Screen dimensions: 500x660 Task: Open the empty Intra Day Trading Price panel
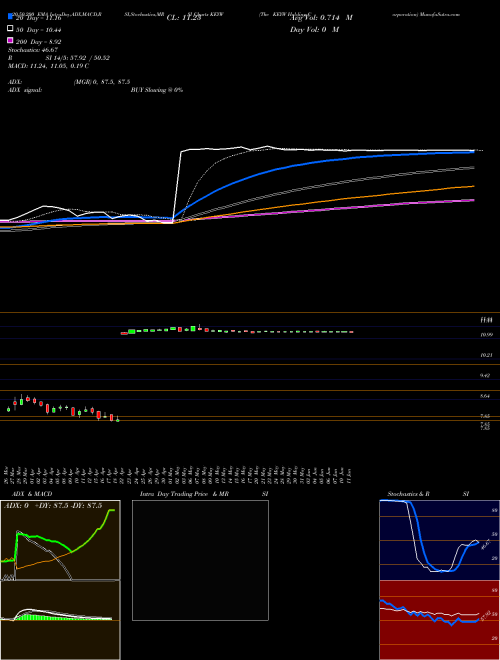[x=200, y=560]
